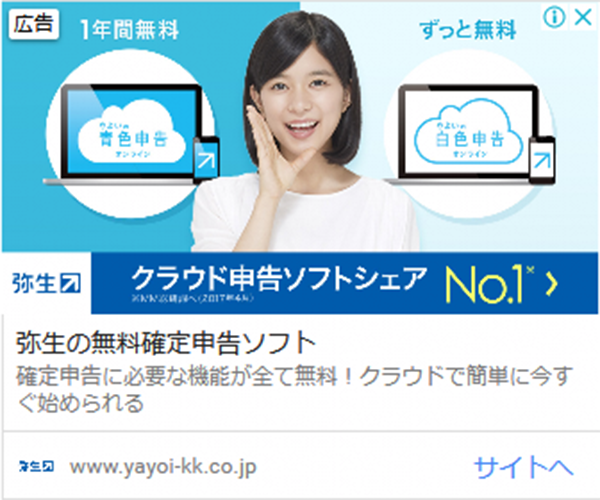Click the 弥生 logo with arrow icon
Viewport: 600px width, 500px height.
[x=46, y=283]
